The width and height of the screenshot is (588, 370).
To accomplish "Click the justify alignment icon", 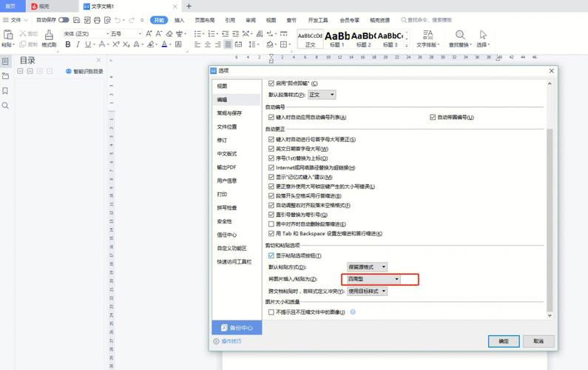I will (228, 44).
